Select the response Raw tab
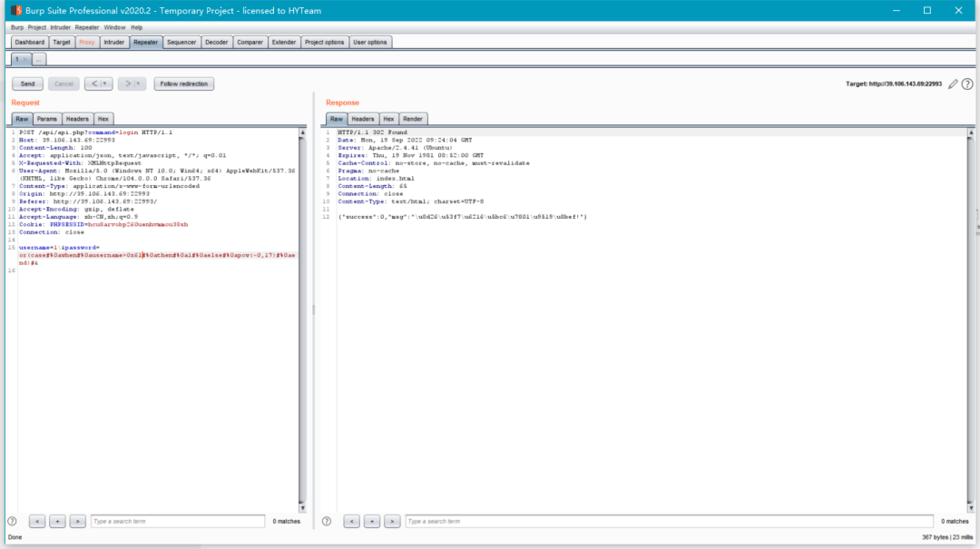 coord(337,119)
